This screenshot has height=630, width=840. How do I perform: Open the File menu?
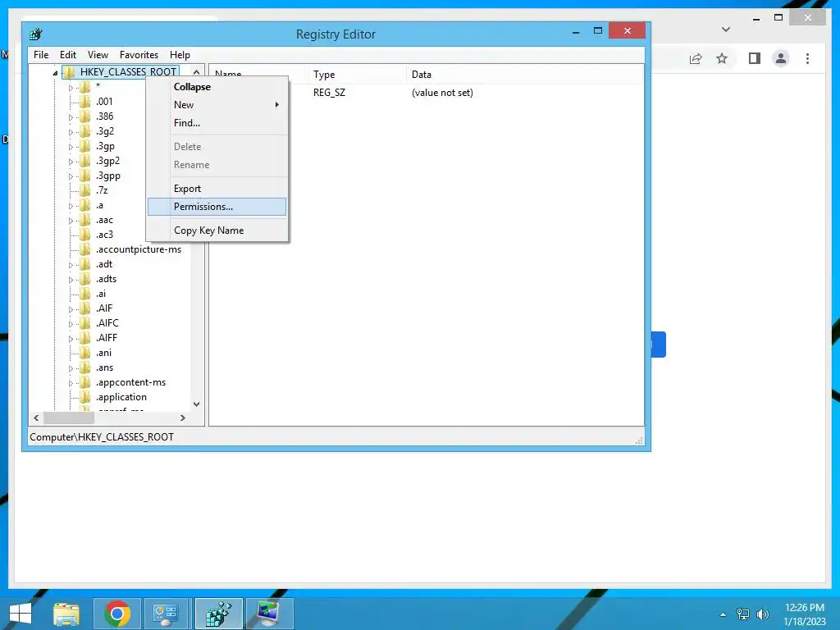click(x=41, y=55)
